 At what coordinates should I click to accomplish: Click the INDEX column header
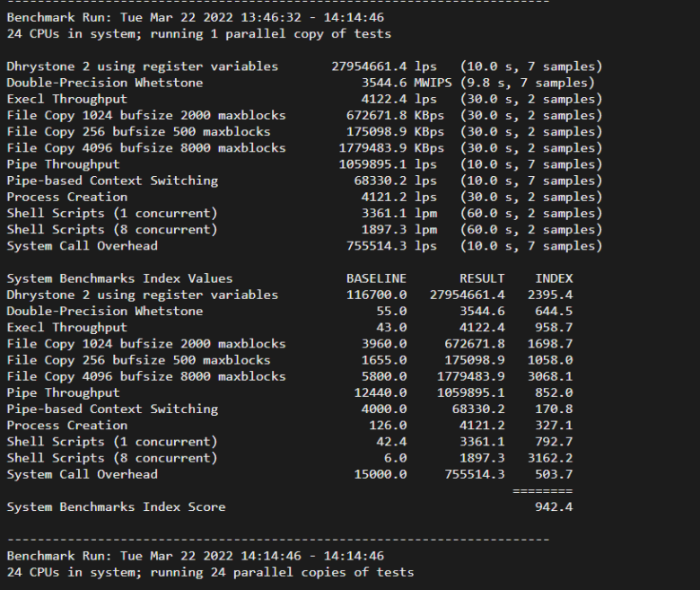(554, 278)
